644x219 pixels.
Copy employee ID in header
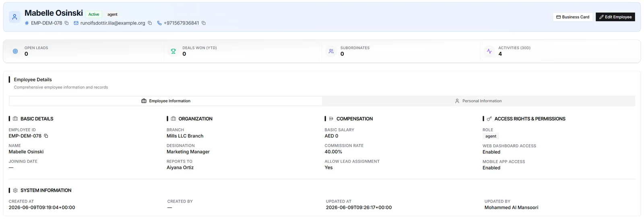click(66, 23)
